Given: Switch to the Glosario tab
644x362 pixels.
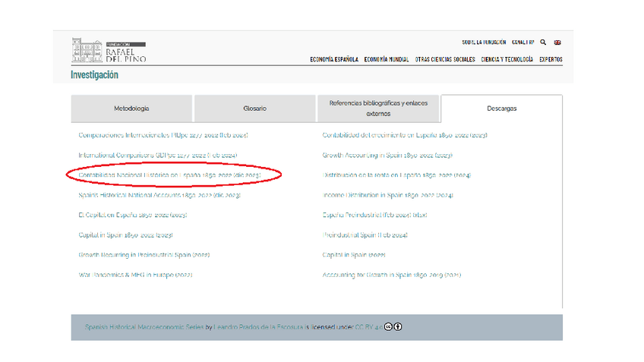Looking at the screenshot, I should (254, 109).
